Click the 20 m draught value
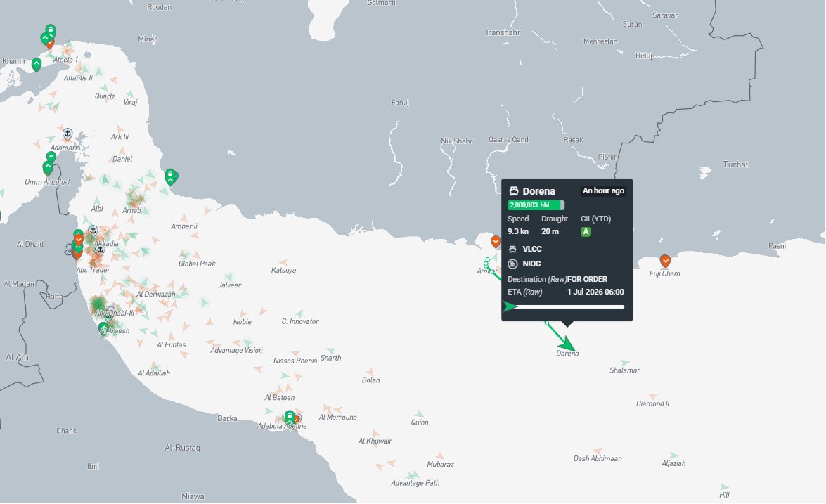Screen dimensions: 826x504 pyautogui.click(x=550, y=232)
